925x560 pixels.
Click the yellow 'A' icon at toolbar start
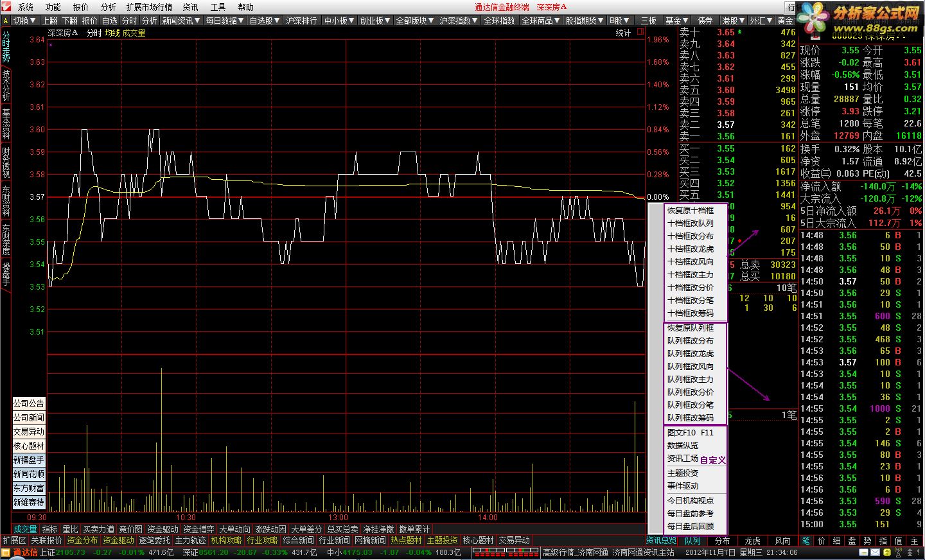click(x=6, y=21)
